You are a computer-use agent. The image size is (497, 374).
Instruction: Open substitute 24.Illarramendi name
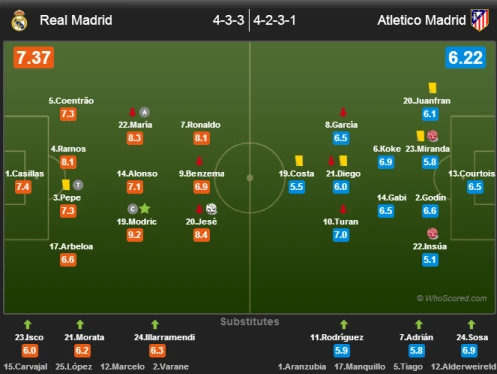tap(165, 337)
